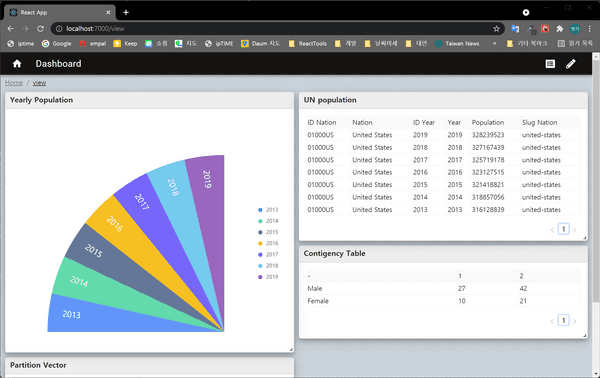This screenshot has height=378, width=600.
Task: Follow the Home breadcrumb link
Action: point(14,83)
